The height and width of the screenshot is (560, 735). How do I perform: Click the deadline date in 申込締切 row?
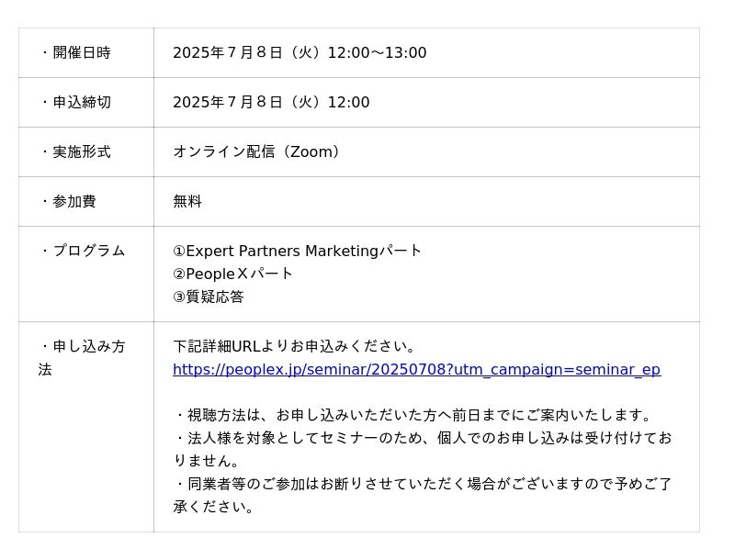(x=228, y=103)
